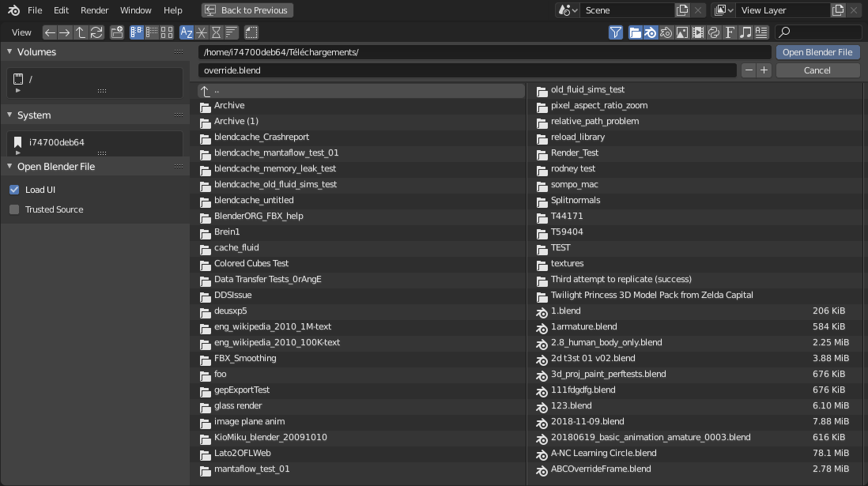Open the View Layer browse dropdown
This screenshot has width=868, height=486.
click(x=723, y=10)
